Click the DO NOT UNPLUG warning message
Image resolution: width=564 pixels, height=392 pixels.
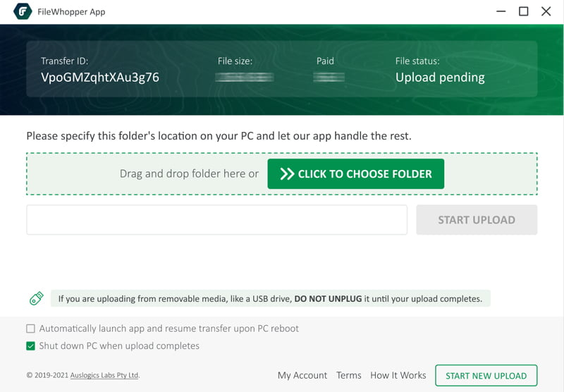[271, 298]
